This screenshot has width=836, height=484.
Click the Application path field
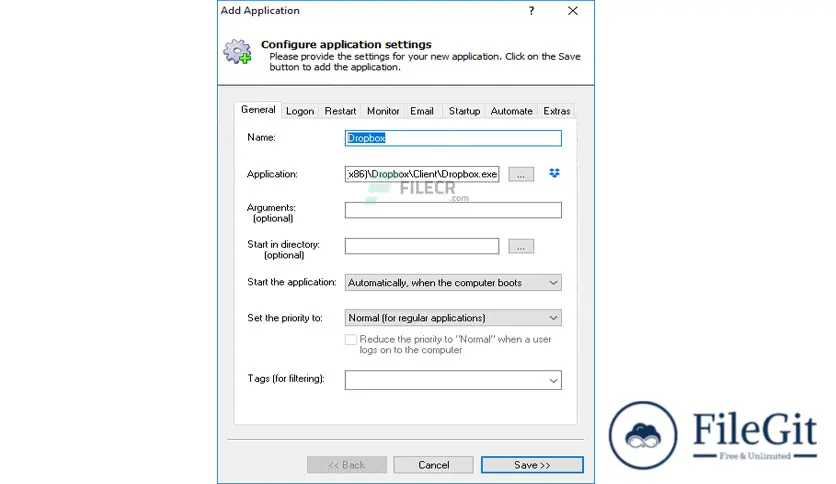tap(422, 174)
